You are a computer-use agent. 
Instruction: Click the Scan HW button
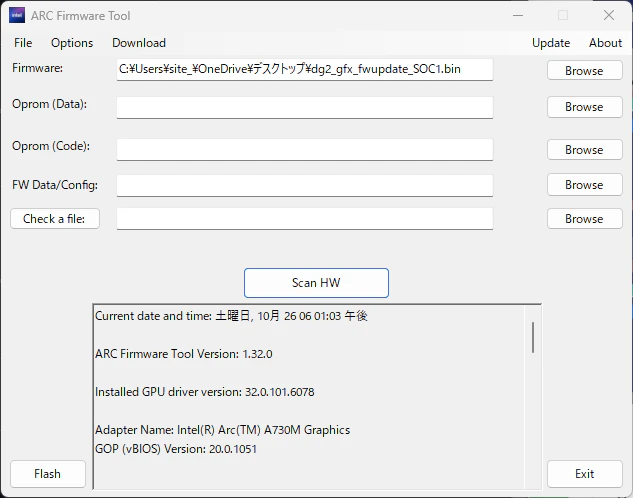316,283
